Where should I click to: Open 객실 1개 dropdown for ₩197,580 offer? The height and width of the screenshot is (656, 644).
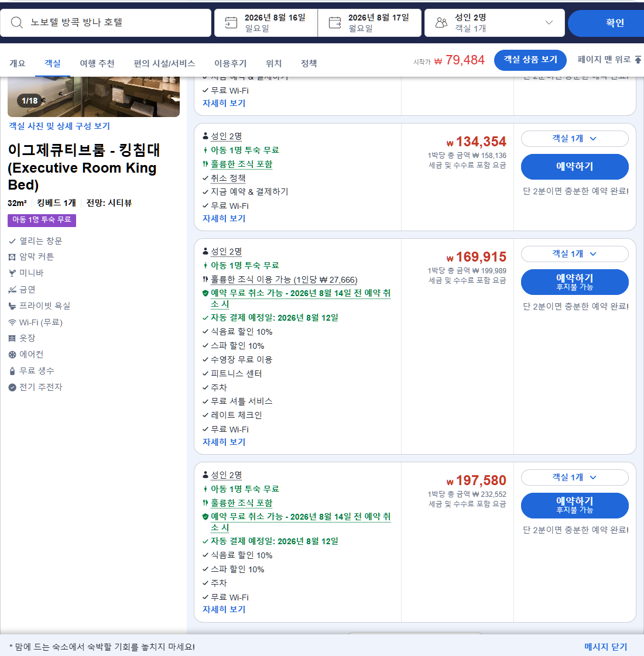[x=574, y=478]
